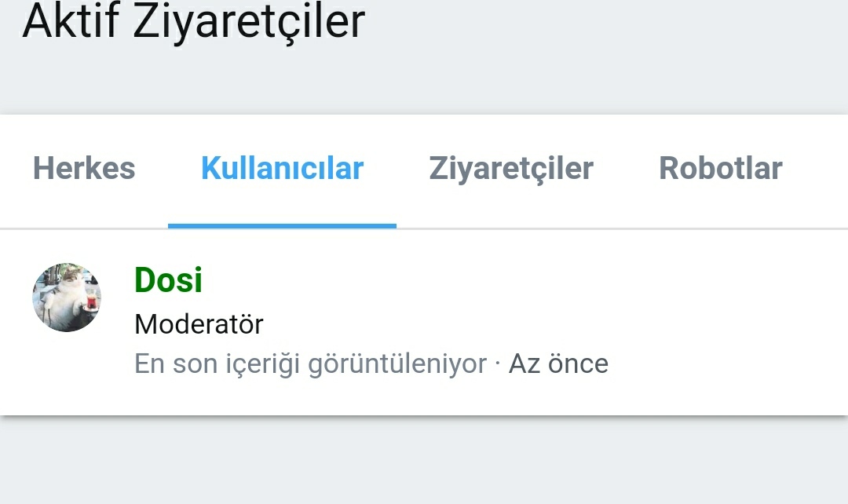Screen dimensions: 848x504
Task: Click the Moderatör role label
Action: click(x=199, y=323)
